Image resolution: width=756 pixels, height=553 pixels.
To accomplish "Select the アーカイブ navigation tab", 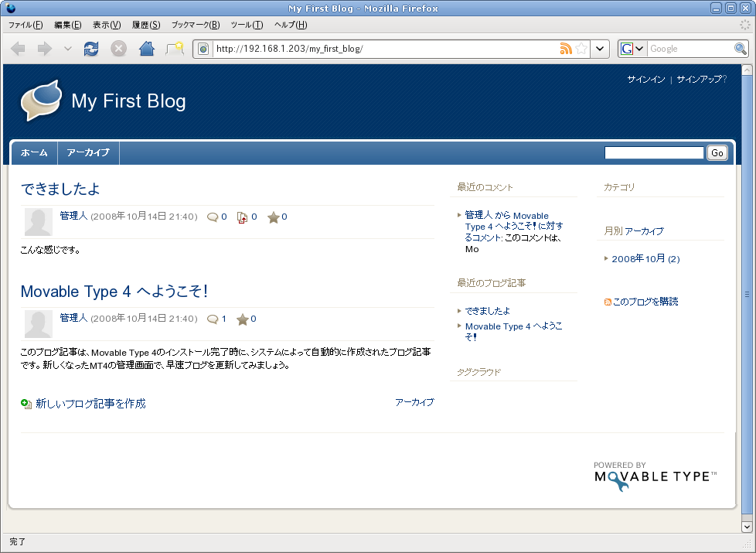I will point(88,153).
